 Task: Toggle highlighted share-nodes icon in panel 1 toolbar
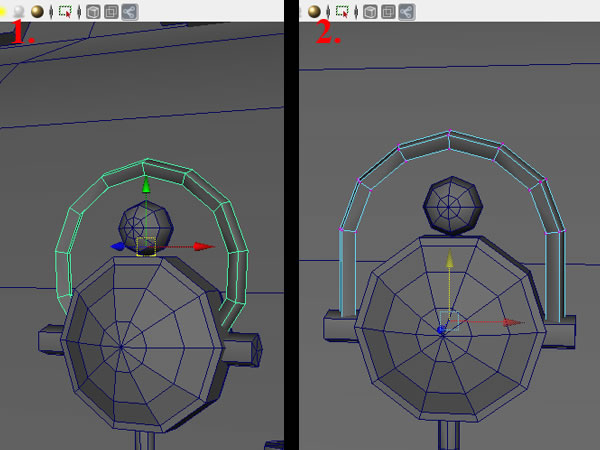(x=130, y=12)
